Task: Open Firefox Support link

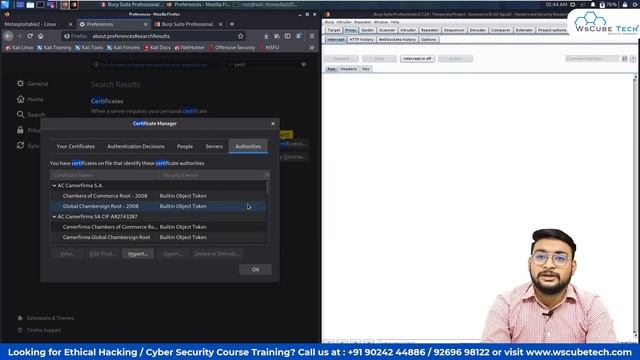Action: 39,330
